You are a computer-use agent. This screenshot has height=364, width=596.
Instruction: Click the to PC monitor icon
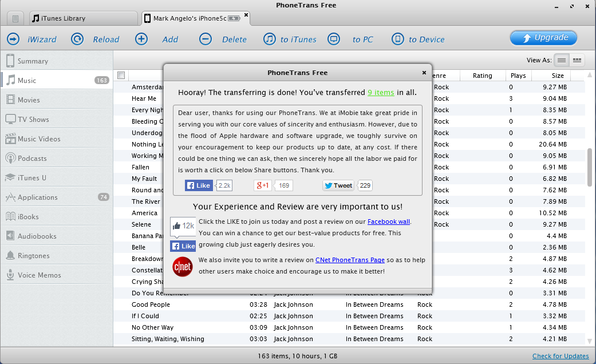click(x=334, y=39)
